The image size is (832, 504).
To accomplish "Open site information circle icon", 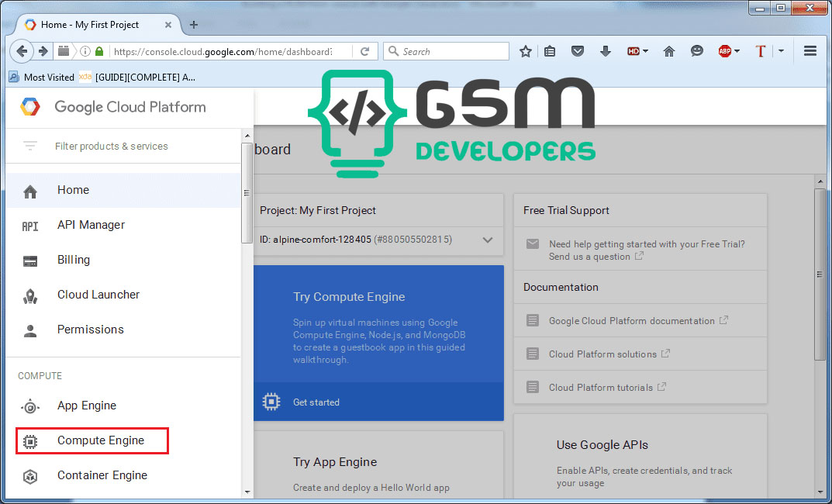I will [85, 51].
